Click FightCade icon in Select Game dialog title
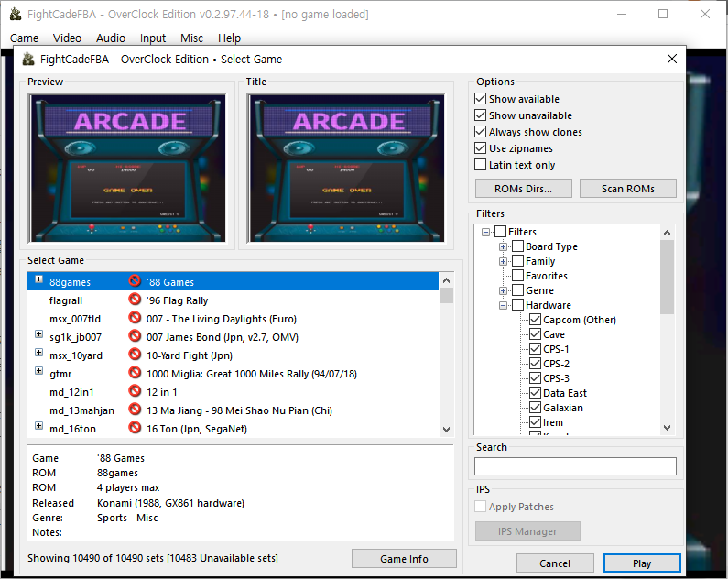 pos(28,59)
